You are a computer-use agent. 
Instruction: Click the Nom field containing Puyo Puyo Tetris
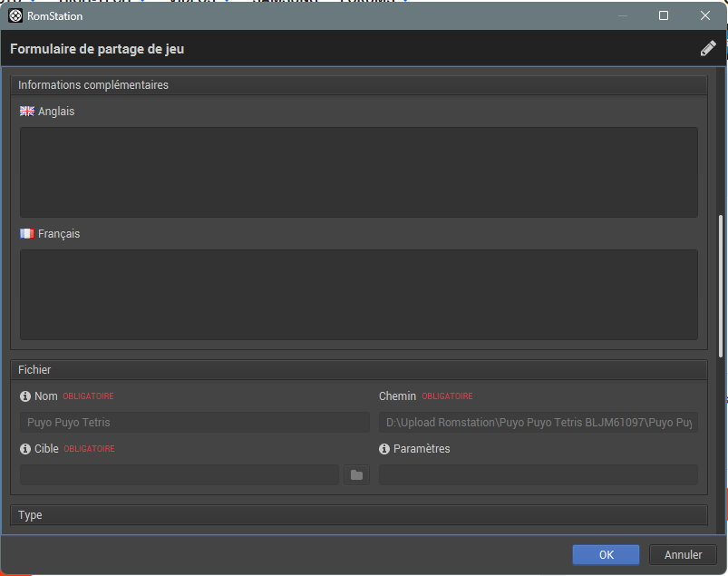coord(194,423)
